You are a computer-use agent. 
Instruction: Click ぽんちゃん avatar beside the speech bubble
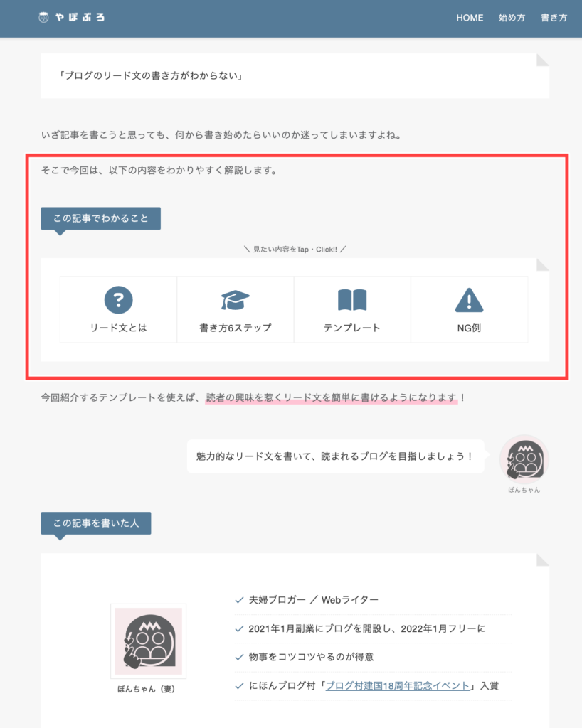pos(524,459)
